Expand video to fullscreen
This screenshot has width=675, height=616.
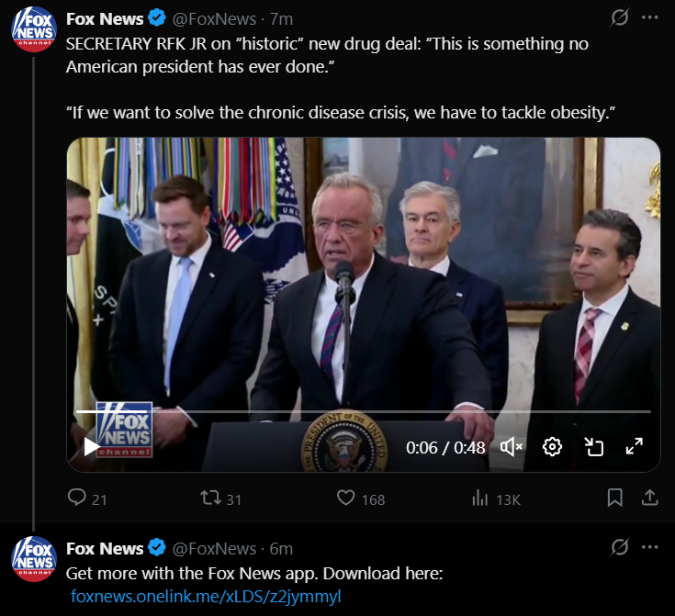634,447
